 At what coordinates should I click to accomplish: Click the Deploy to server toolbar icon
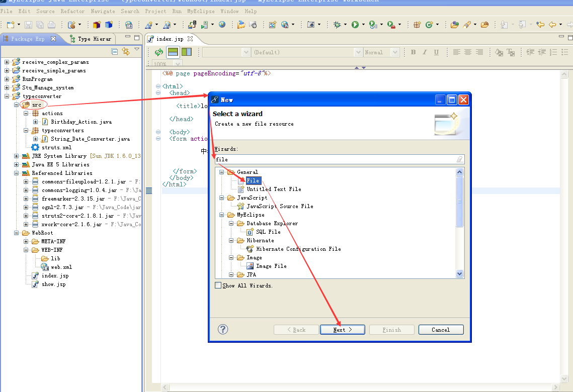click(192, 25)
